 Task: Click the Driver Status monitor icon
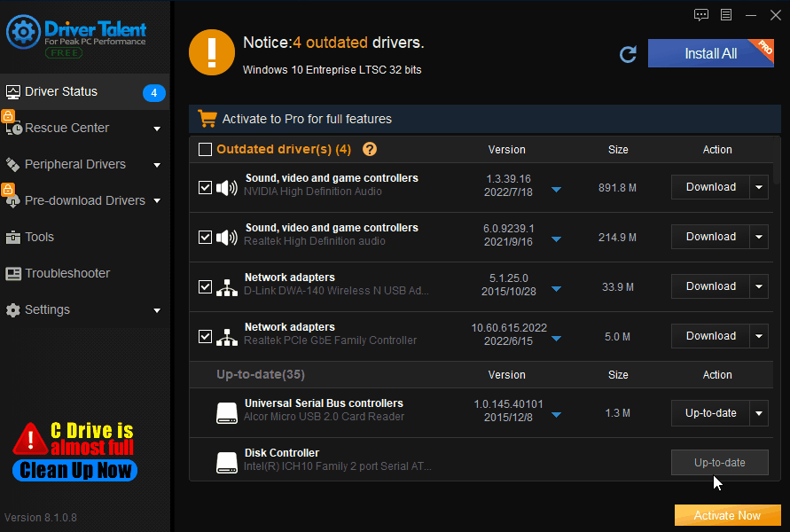coord(12,91)
